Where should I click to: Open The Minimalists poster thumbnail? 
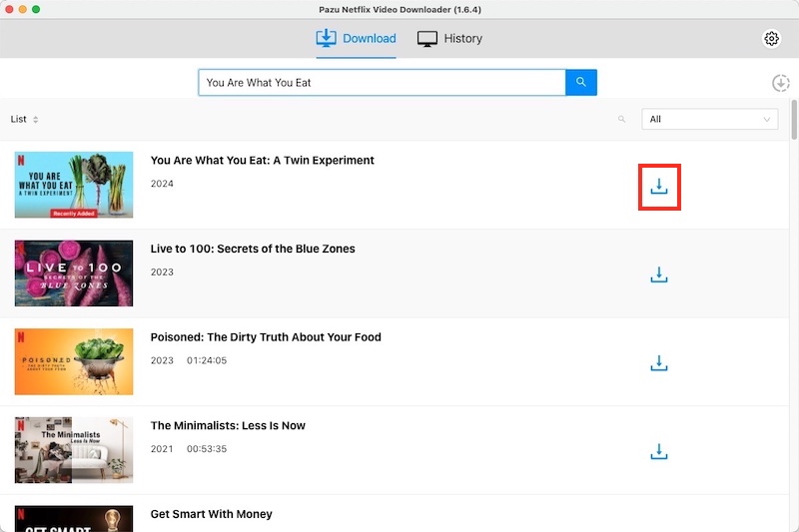(x=74, y=450)
